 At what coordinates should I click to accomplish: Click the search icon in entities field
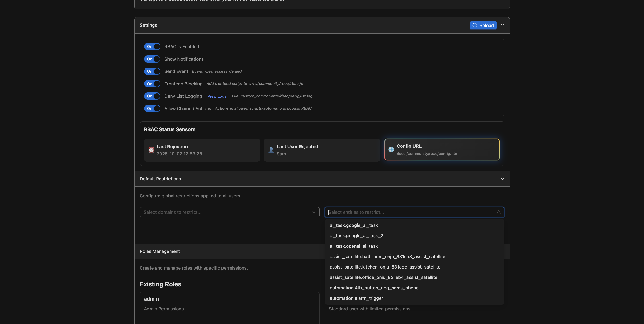(499, 212)
